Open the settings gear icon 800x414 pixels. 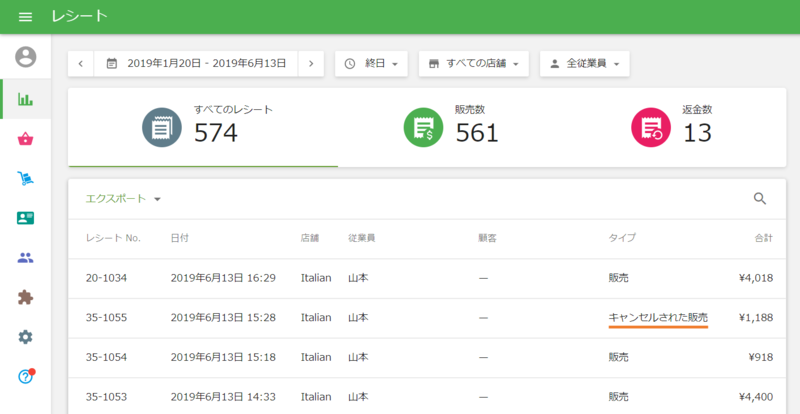point(25,337)
